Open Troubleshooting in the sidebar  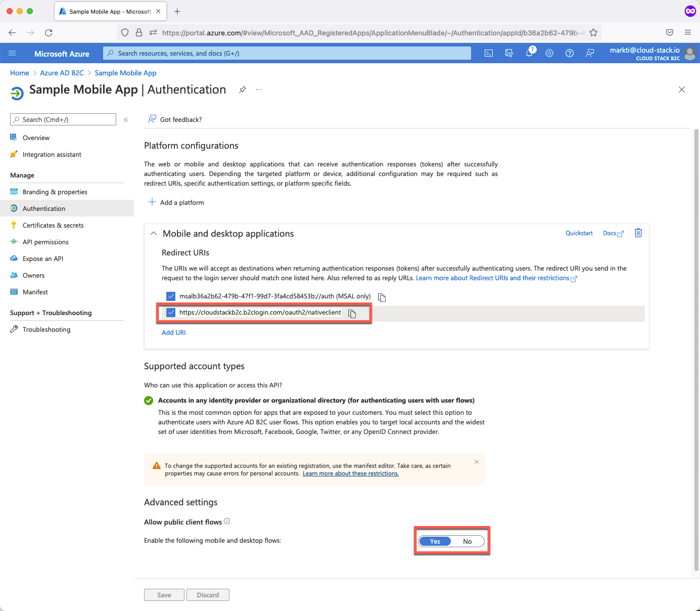point(46,329)
